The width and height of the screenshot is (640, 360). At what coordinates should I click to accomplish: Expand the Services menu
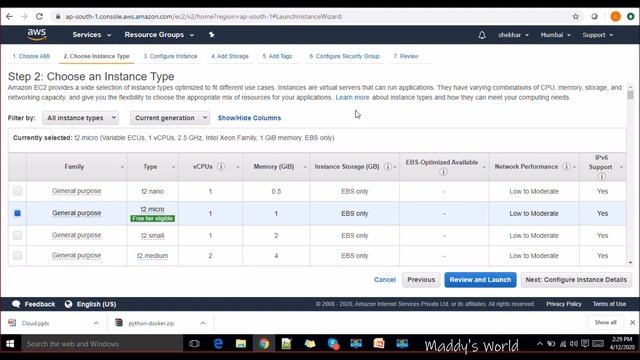tap(92, 35)
